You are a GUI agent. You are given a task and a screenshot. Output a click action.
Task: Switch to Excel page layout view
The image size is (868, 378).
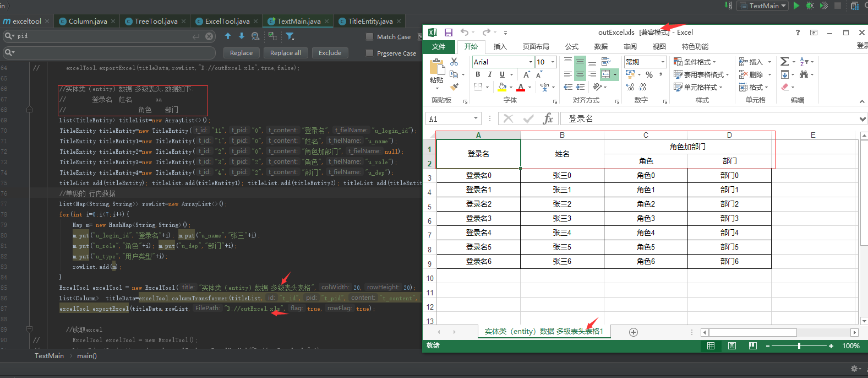click(x=732, y=346)
